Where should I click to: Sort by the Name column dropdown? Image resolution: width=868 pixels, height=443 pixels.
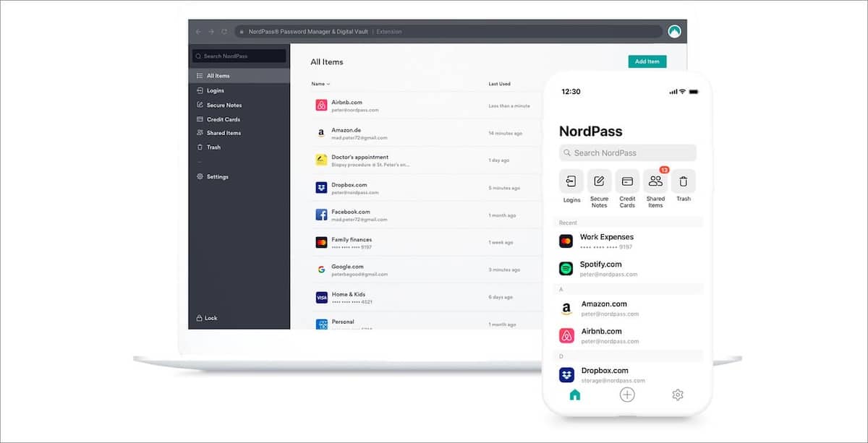point(320,84)
